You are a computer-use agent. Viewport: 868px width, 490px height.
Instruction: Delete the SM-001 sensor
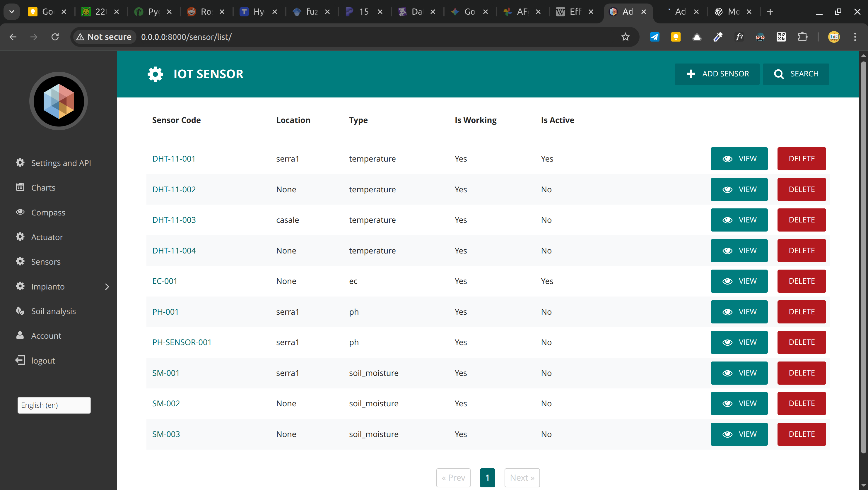click(x=801, y=373)
